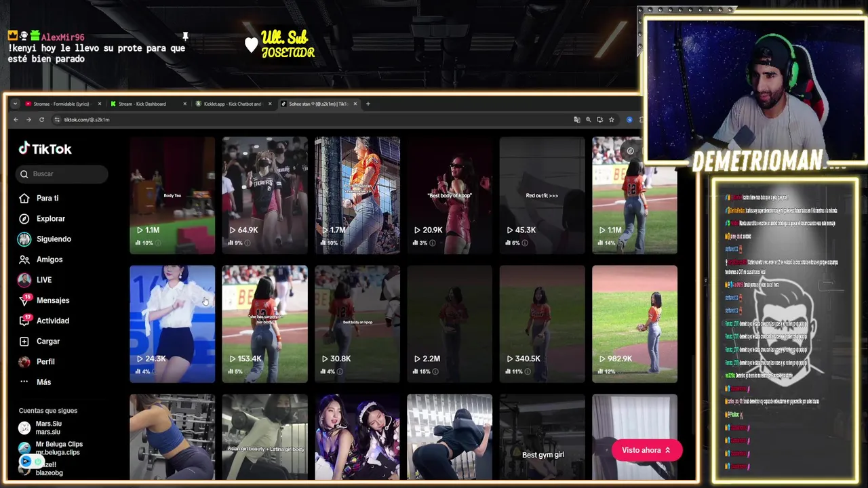
Task: Open the video with 153.4K views
Action: pos(264,324)
